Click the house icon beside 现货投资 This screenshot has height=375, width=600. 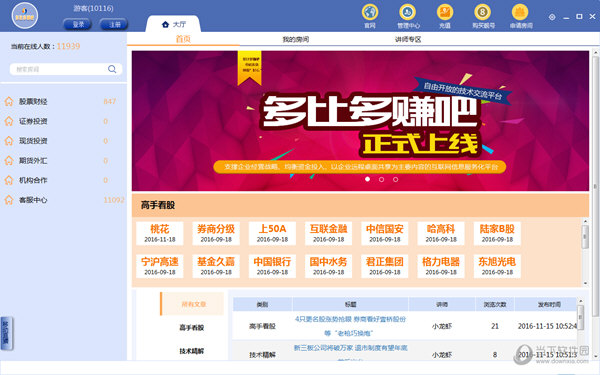[9, 141]
